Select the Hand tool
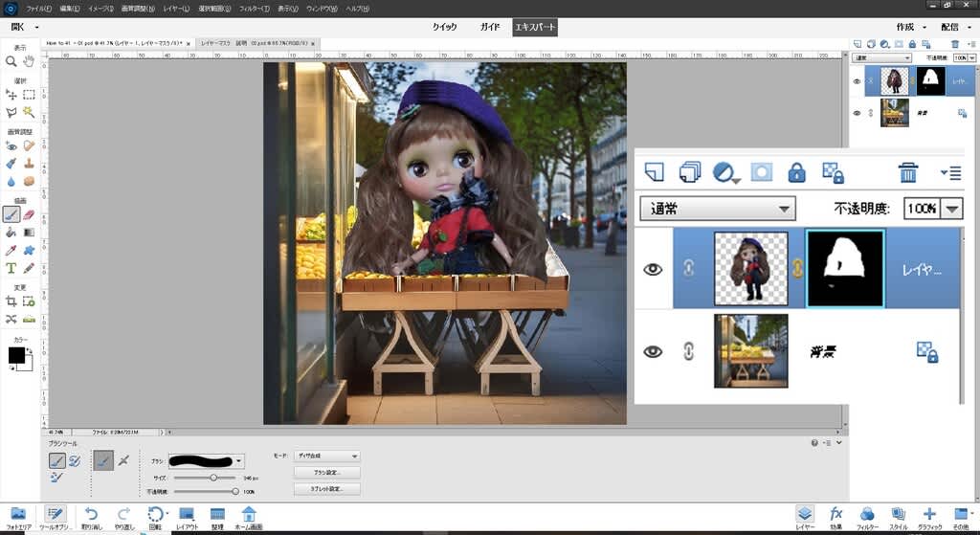The width and height of the screenshot is (980, 535). pyautogui.click(x=29, y=61)
